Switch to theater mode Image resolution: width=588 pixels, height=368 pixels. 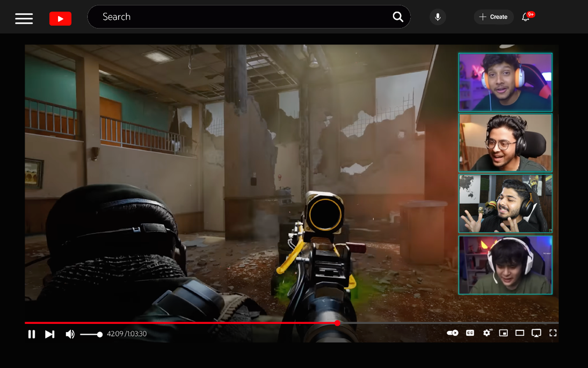[520, 333]
